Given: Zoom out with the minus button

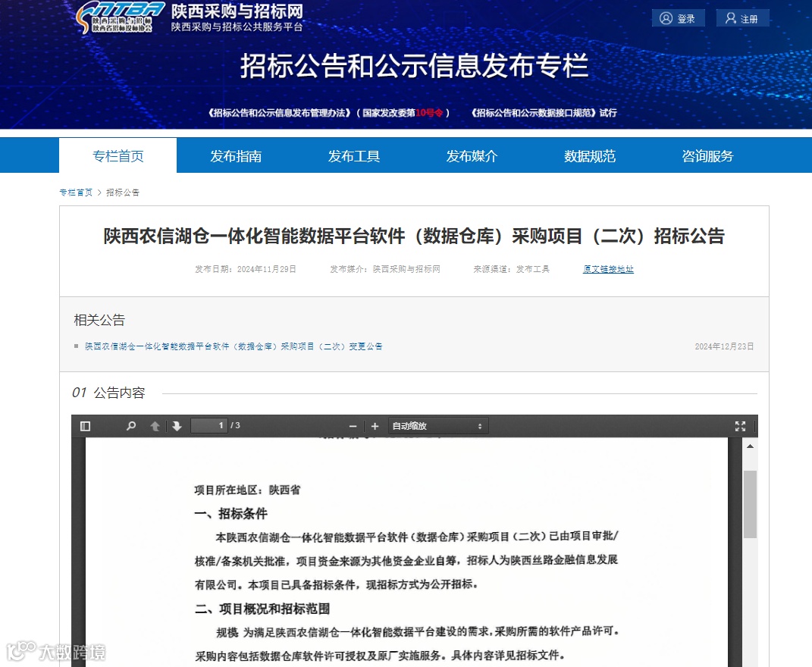Looking at the screenshot, I should click(353, 426).
